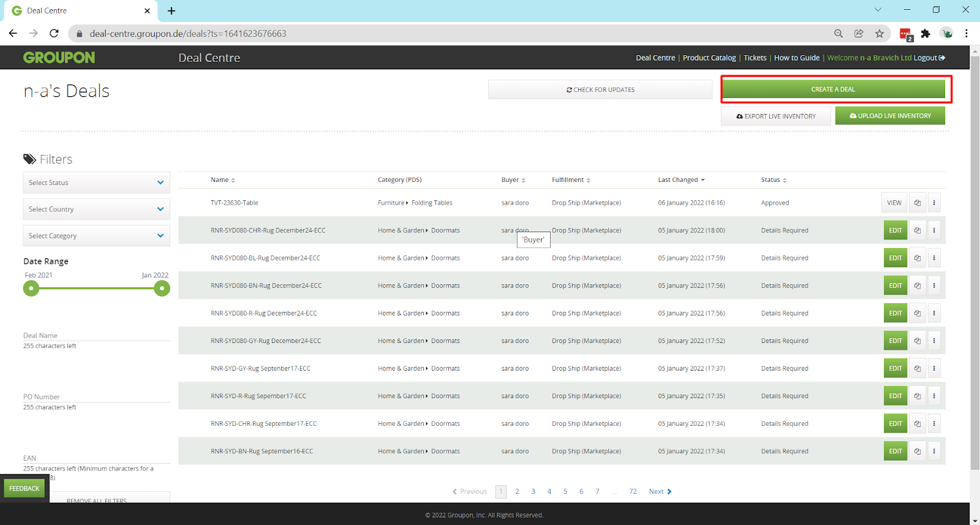Screen dimensions: 980x525
Task: Open How to Guide in the top navigation
Action: click(x=797, y=58)
